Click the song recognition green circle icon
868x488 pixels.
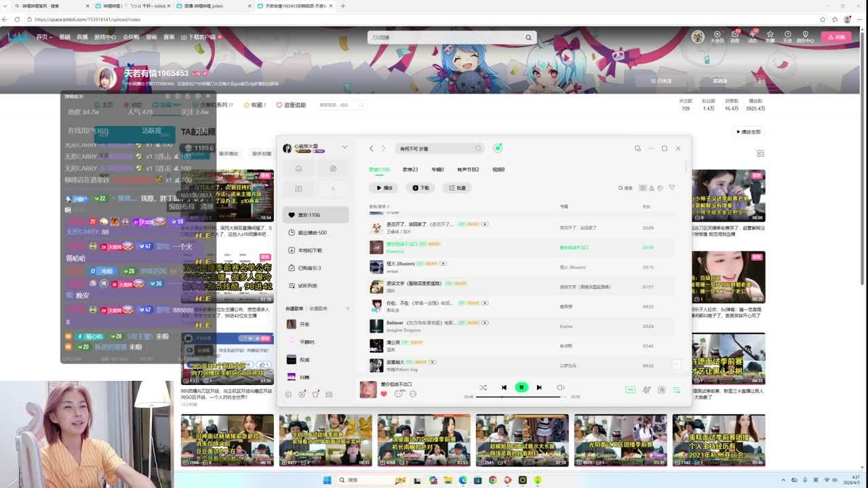498,148
